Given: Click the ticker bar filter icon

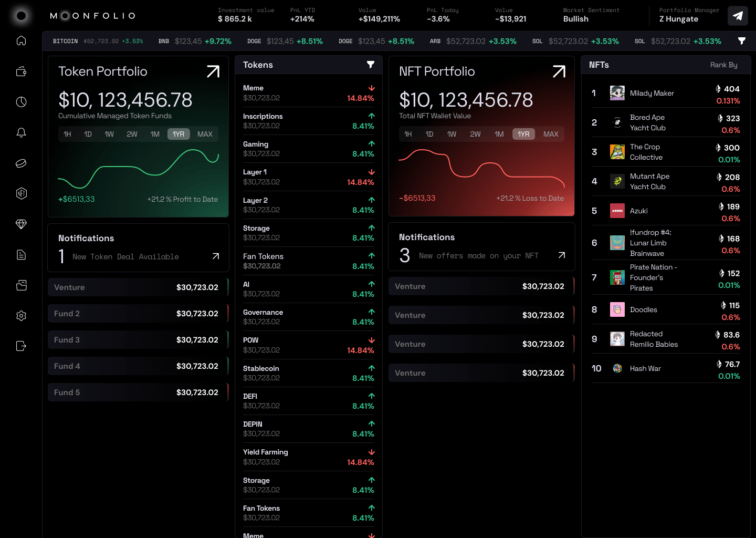Looking at the screenshot, I should click(x=742, y=41).
